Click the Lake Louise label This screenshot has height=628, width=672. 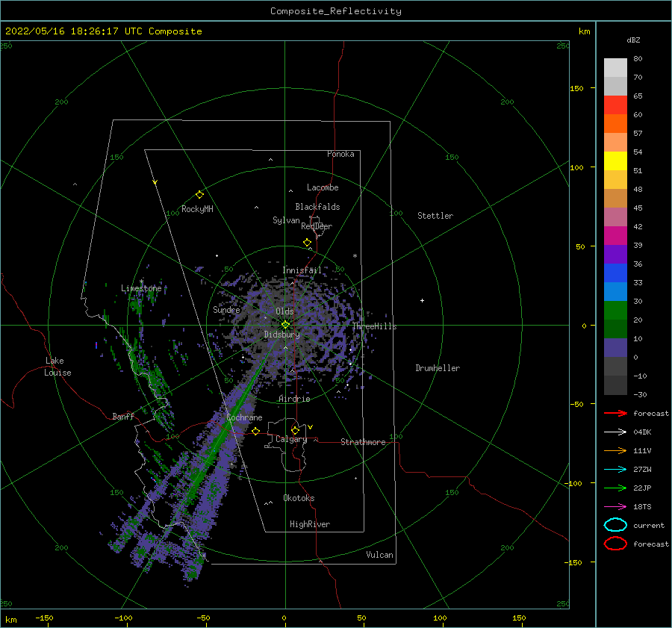(x=57, y=367)
